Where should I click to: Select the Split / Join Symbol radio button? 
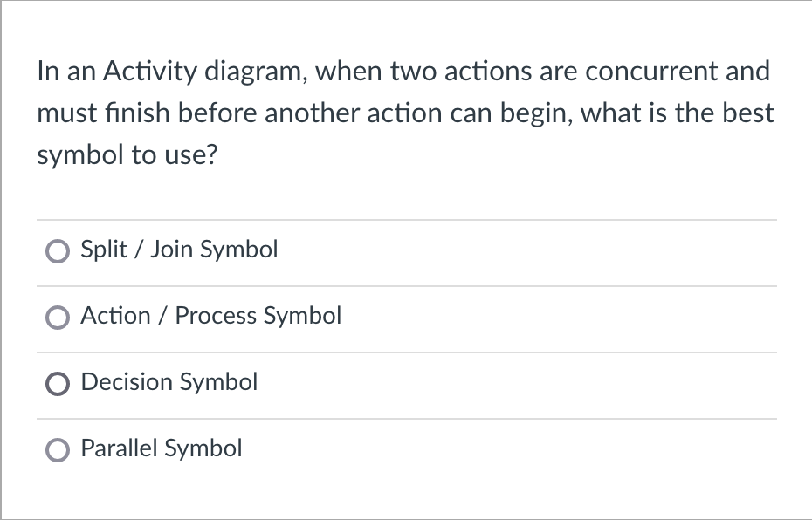pos(57,250)
